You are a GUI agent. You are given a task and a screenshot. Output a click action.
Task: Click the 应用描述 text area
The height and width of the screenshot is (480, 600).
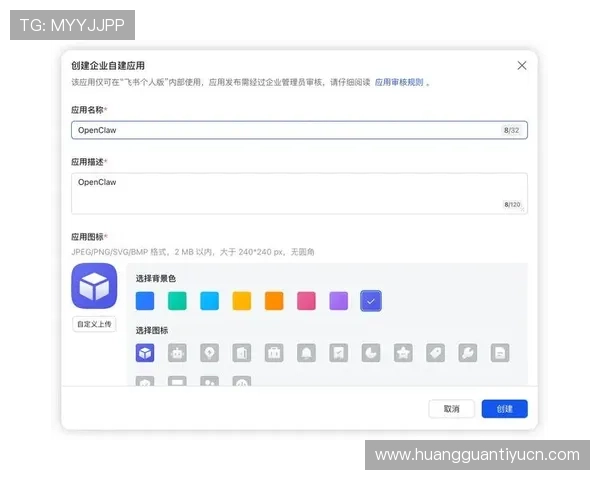coord(299,193)
